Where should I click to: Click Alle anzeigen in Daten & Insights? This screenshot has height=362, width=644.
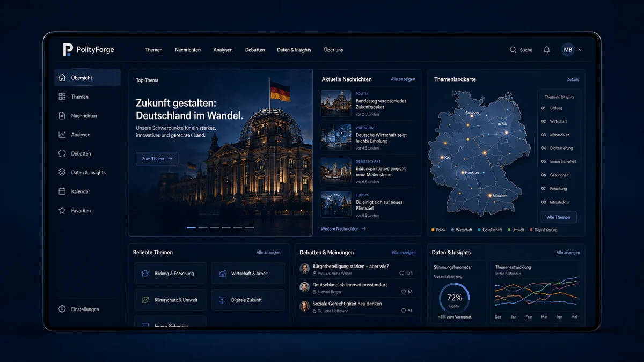[568, 252]
